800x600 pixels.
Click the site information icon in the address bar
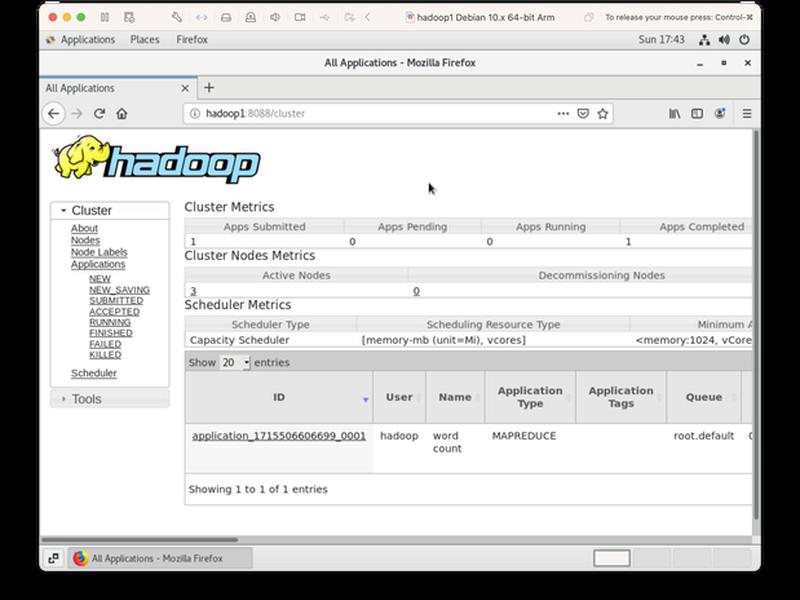[195, 113]
